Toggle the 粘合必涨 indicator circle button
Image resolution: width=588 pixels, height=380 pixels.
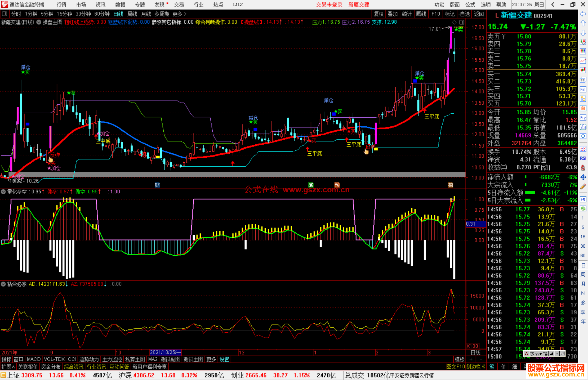pyautogui.click(x=3, y=284)
